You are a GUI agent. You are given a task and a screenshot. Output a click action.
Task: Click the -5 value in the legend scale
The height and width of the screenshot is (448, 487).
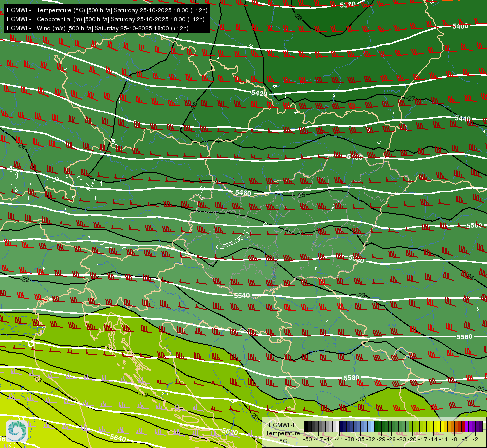pyautogui.click(x=464, y=439)
